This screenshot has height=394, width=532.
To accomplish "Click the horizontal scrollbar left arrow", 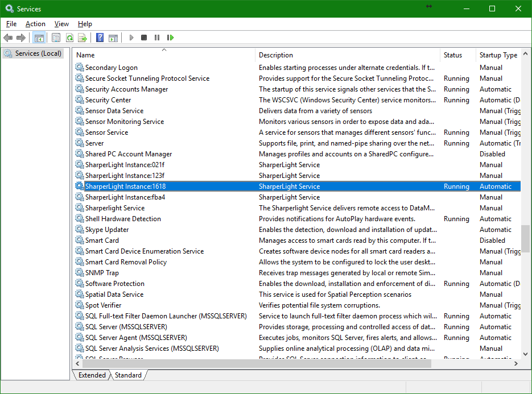I will point(77,363).
